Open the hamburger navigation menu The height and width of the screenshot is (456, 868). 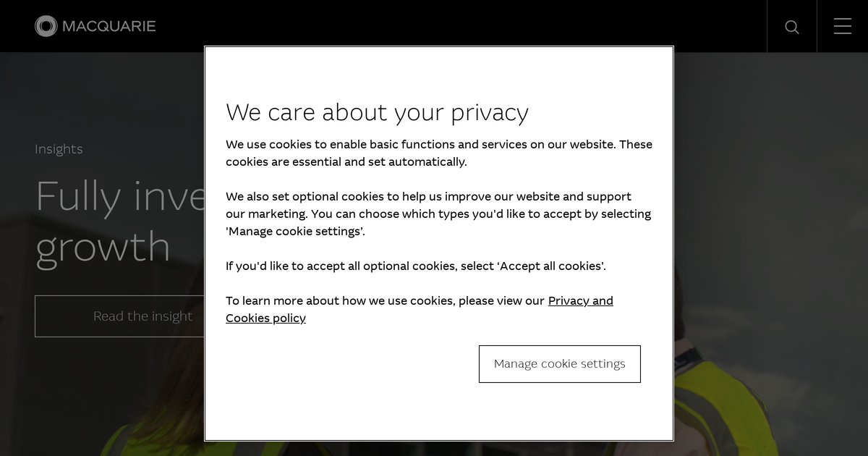coord(842,27)
